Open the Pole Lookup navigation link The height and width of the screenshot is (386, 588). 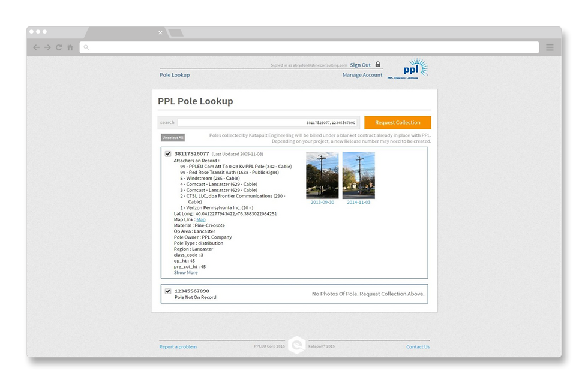pyautogui.click(x=175, y=75)
